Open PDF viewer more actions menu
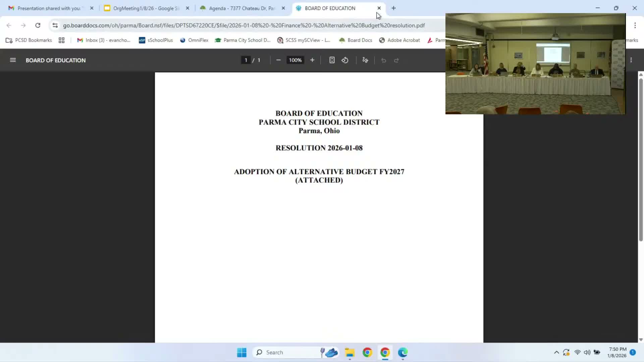The height and width of the screenshot is (362, 644). (x=631, y=60)
